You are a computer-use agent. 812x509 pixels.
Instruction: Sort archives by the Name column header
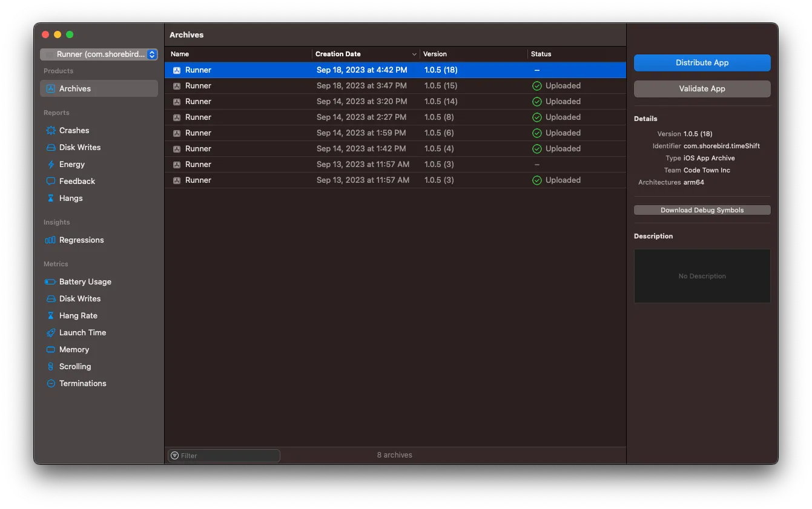point(239,54)
